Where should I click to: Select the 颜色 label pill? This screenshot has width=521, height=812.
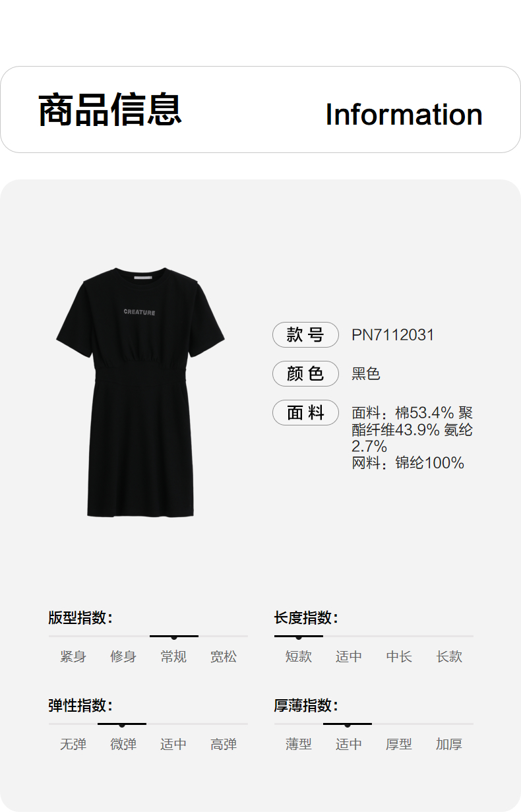pos(305,374)
